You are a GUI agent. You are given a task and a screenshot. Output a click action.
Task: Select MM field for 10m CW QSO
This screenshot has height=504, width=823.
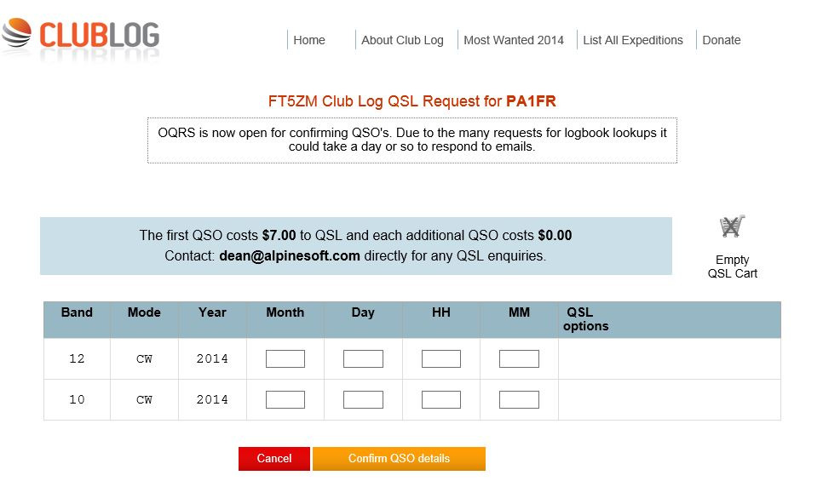pos(519,400)
